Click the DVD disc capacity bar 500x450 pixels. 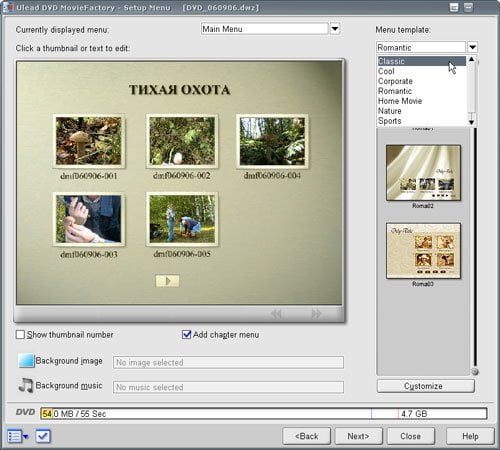pos(263,414)
